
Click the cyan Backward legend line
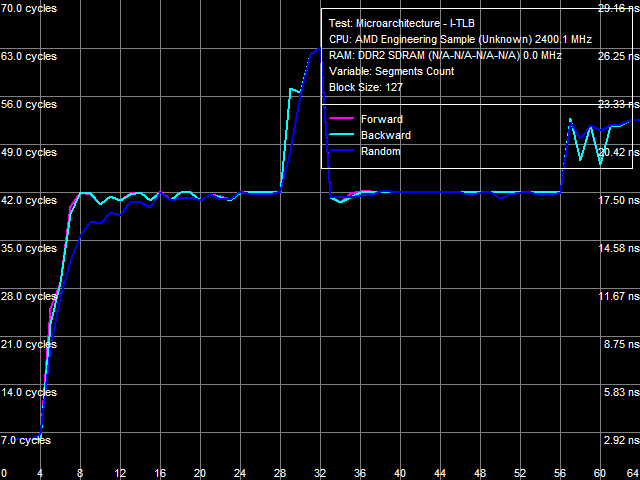pos(342,135)
